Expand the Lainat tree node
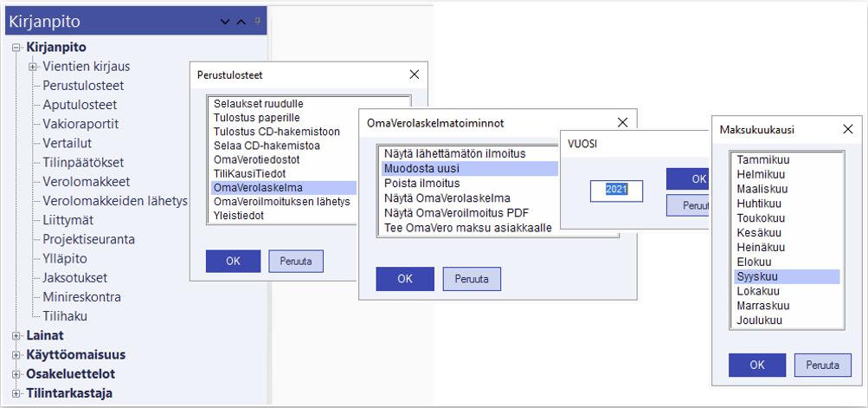 coord(16,335)
